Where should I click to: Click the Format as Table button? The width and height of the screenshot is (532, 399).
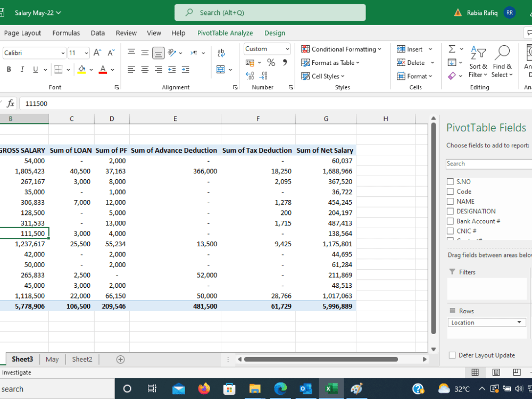tap(330, 63)
